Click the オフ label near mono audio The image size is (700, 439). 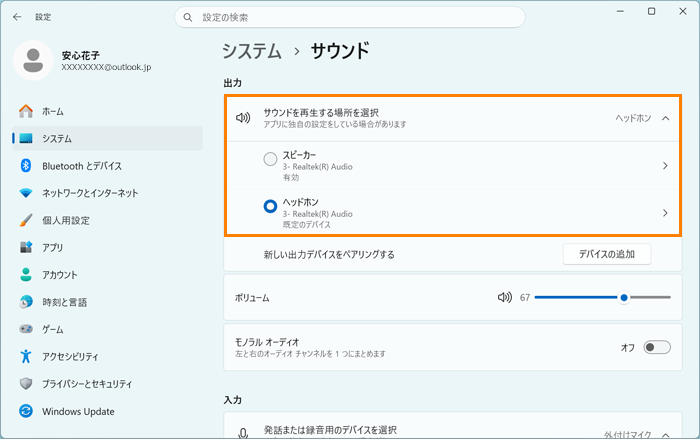click(628, 347)
